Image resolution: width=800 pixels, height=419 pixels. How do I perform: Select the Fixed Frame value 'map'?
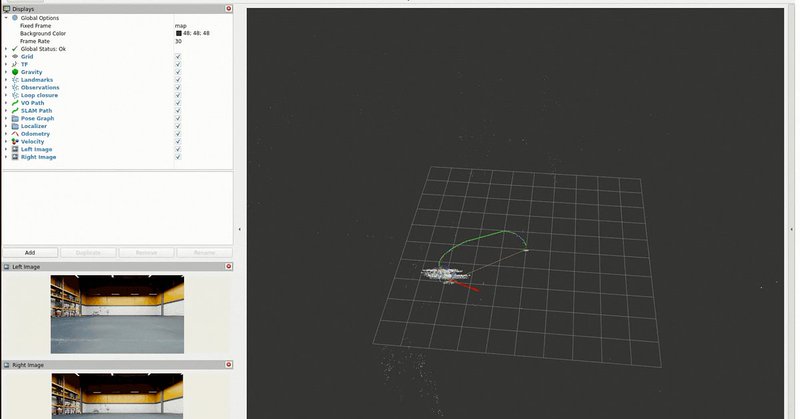[x=181, y=26]
